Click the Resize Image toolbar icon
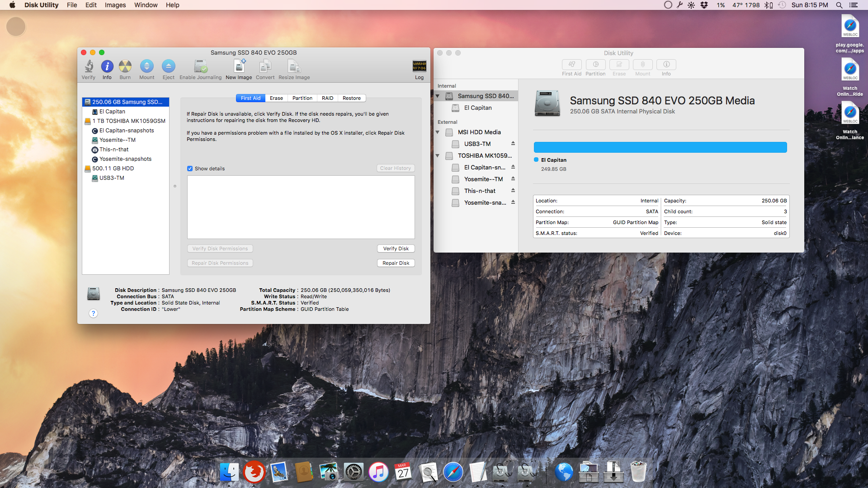This screenshot has width=868, height=488. 294,66
